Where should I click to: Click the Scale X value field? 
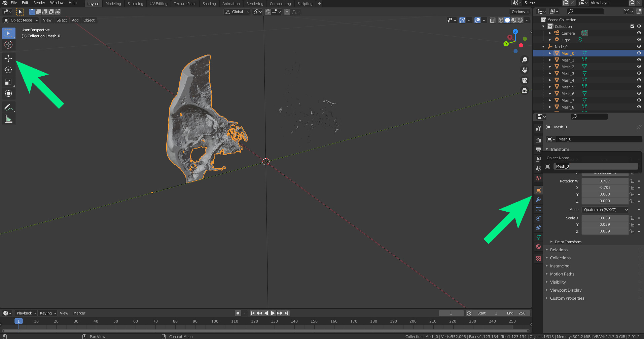pos(604,218)
